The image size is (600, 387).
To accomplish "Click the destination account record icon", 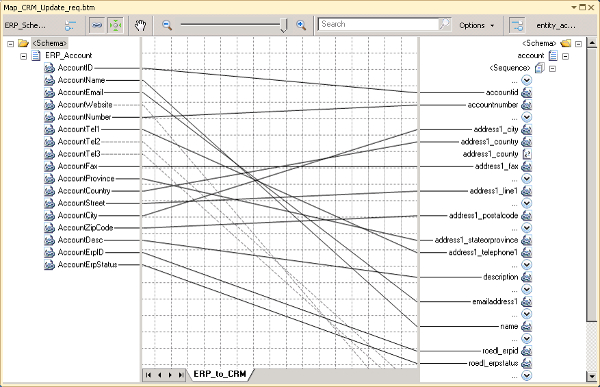I will pos(553,56).
